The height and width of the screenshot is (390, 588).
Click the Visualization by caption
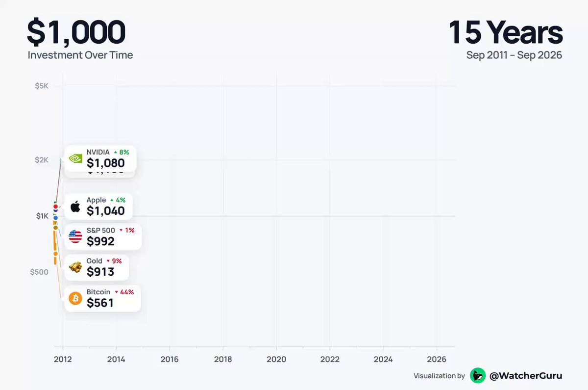tap(439, 376)
